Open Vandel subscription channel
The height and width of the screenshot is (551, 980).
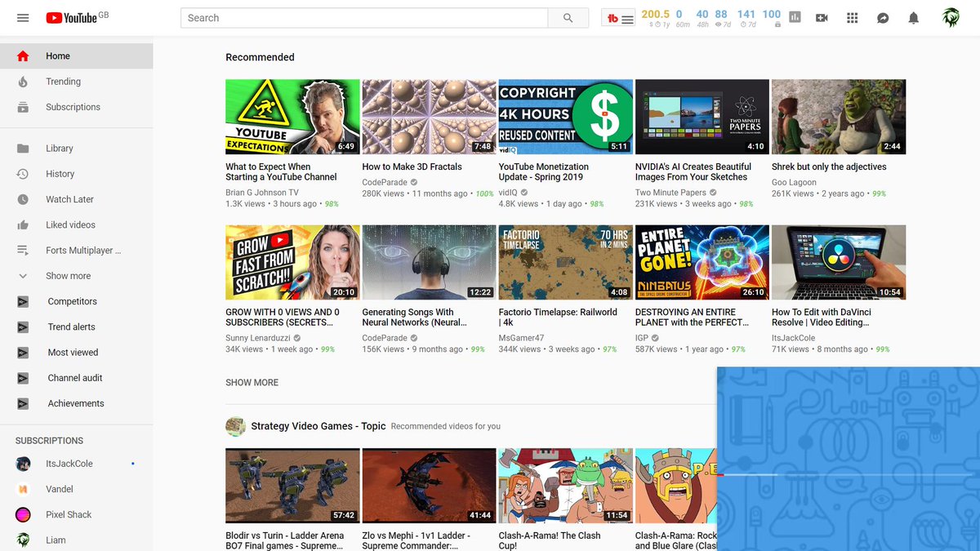(x=77, y=489)
